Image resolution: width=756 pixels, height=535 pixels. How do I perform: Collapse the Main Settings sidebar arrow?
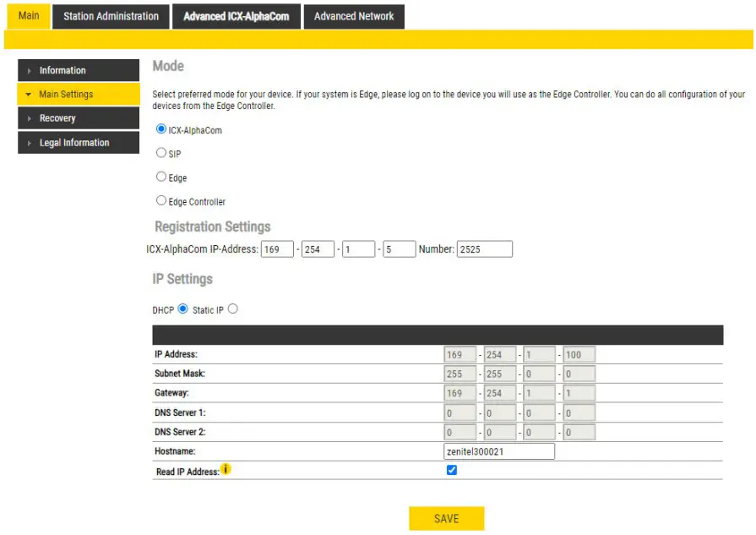point(29,95)
